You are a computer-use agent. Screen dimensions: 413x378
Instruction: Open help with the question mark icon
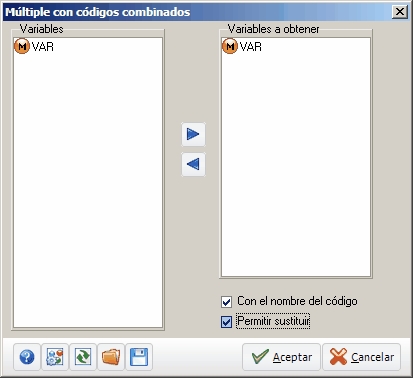point(27,357)
